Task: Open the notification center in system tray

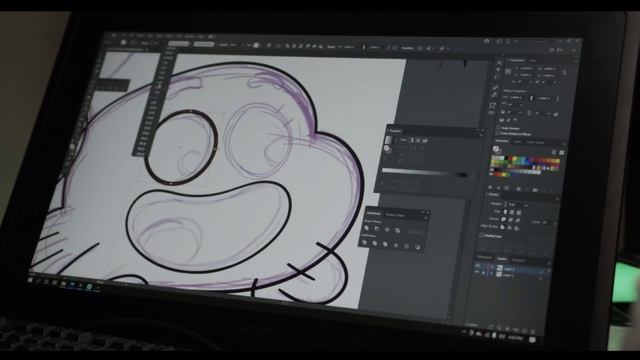Action: pos(532,340)
